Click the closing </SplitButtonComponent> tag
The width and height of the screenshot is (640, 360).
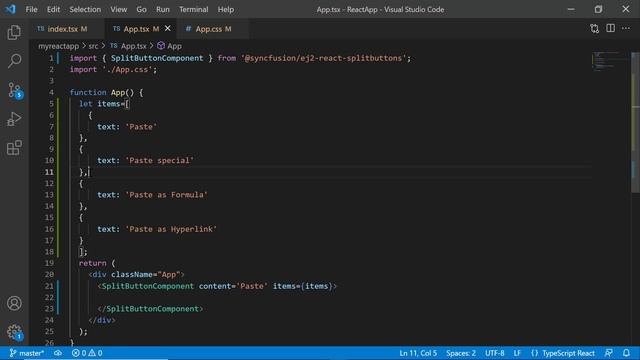pyautogui.click(x=150, y=309)
